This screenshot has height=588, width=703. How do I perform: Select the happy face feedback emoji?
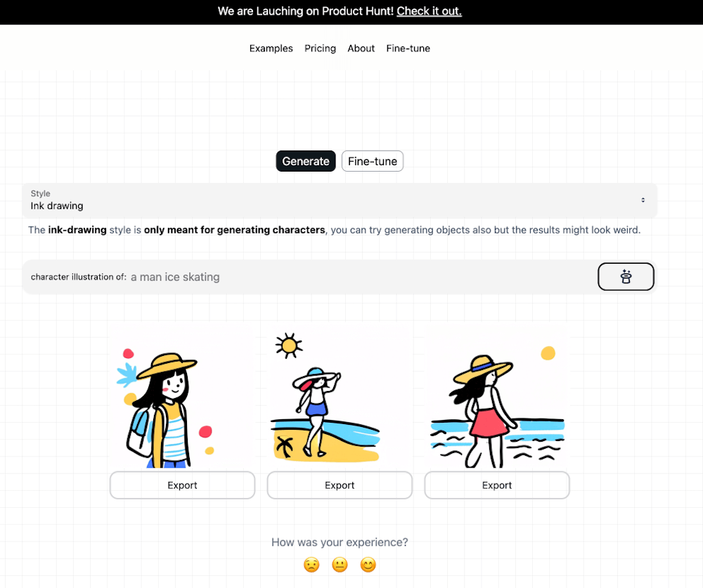[368, 564]
